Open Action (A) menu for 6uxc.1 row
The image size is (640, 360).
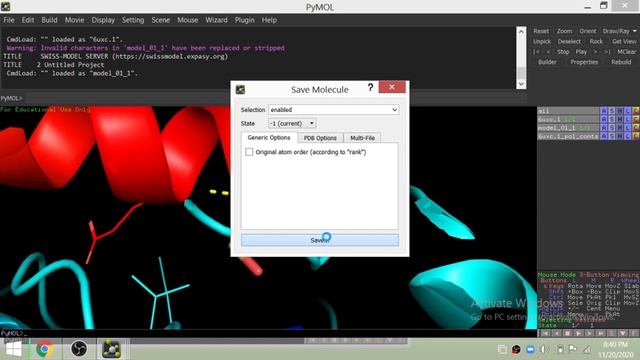click(x=604, y=119)
